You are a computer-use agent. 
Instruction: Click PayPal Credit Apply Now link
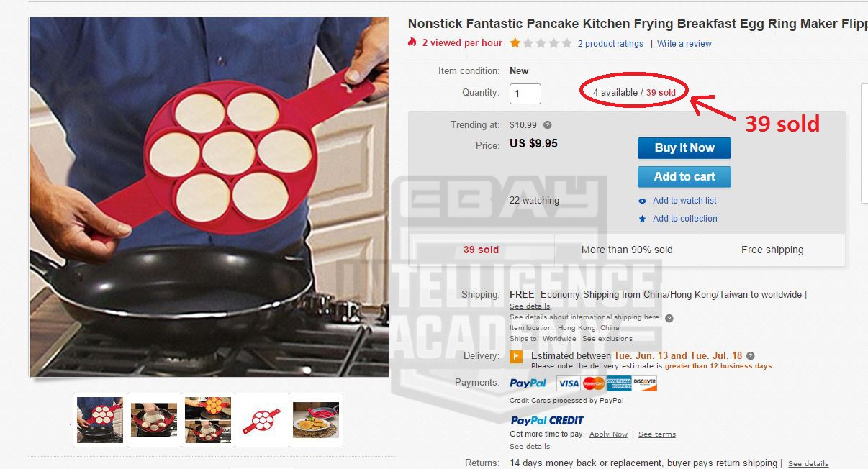(x=608, y=434)
